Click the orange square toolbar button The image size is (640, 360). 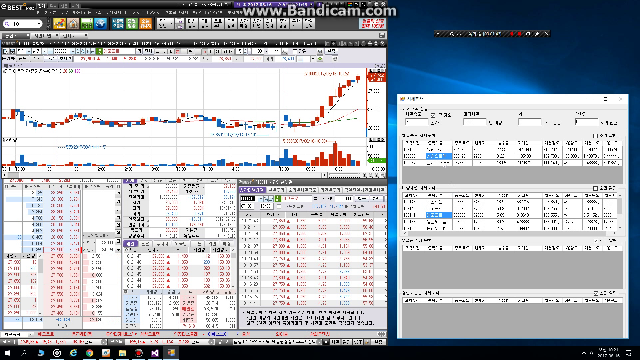(146, 24)
